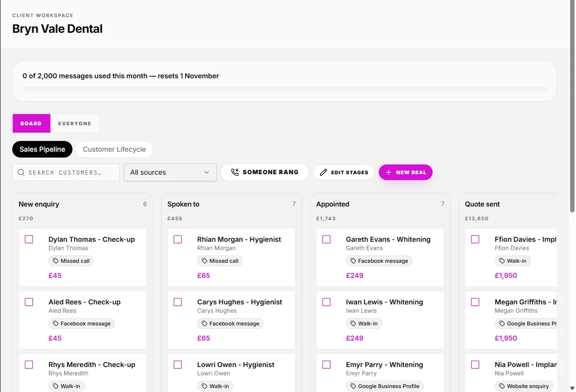The image size is (576, 392).
Task: Select the Aled Rees - Check-up checkbox
Action: (x=29, y=302)
